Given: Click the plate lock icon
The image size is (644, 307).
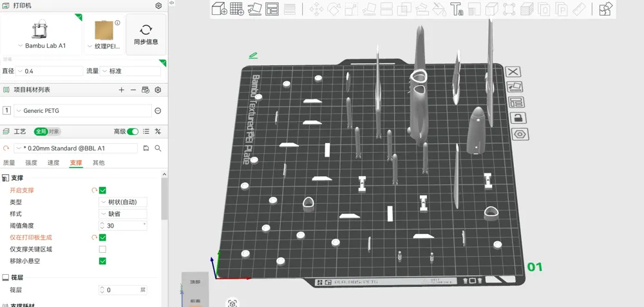Looking at the screenshot, I should [518, 118].
